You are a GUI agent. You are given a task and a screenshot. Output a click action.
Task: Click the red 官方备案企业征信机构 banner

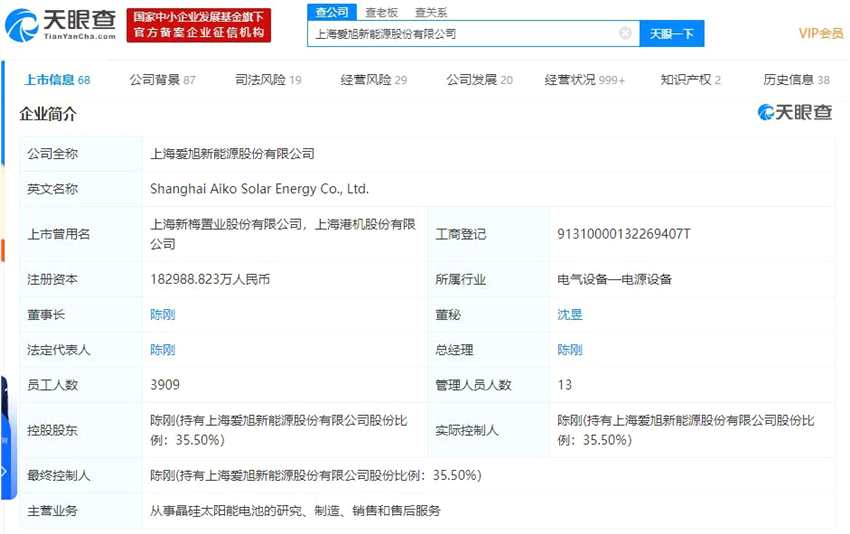(198, 25)
